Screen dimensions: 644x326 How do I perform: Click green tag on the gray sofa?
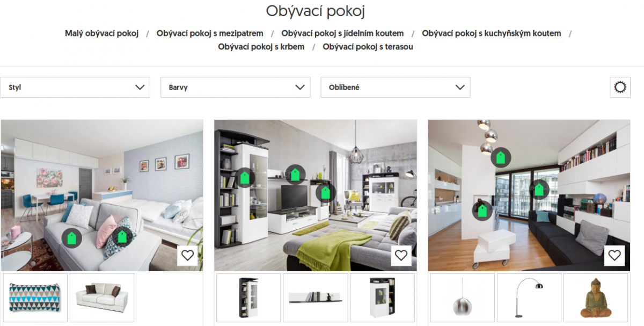(71, 238)
